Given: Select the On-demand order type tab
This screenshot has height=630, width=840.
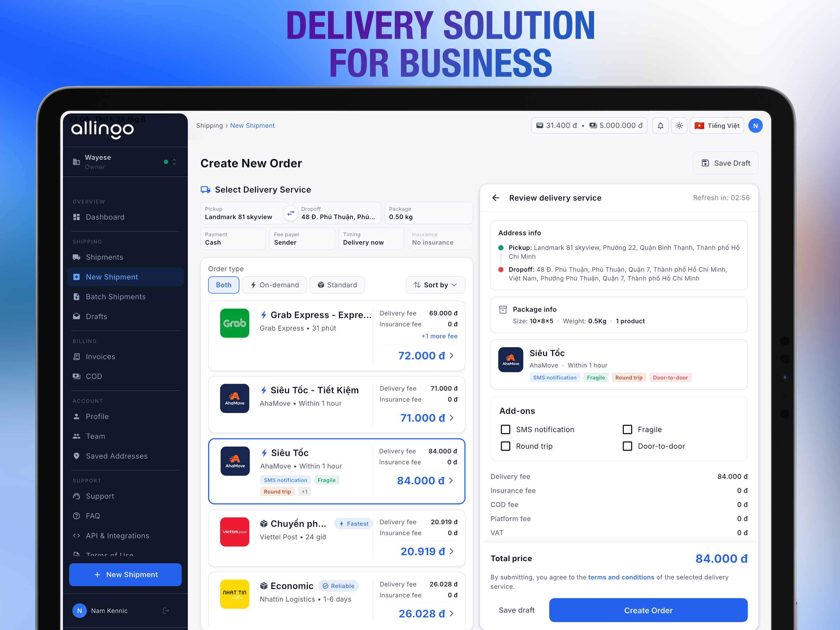Looking at the screenshot, I should tap(275, 285).
